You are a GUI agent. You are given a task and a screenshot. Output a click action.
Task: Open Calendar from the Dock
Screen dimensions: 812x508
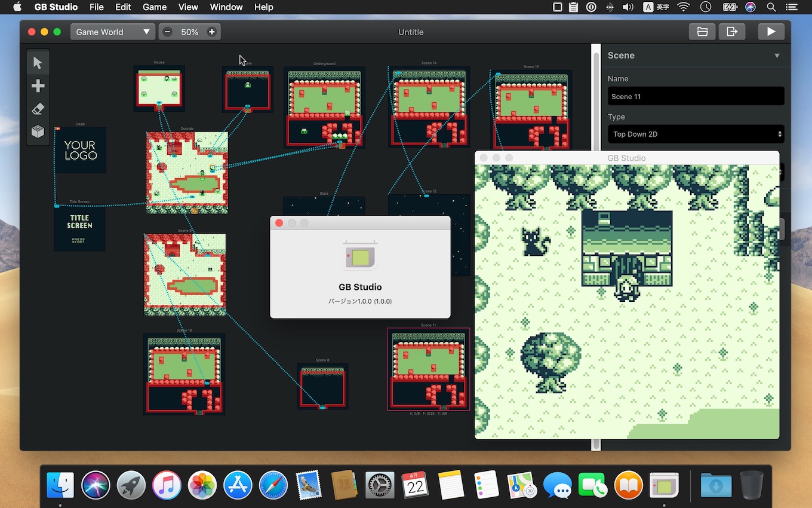click(x=416, y=485)
